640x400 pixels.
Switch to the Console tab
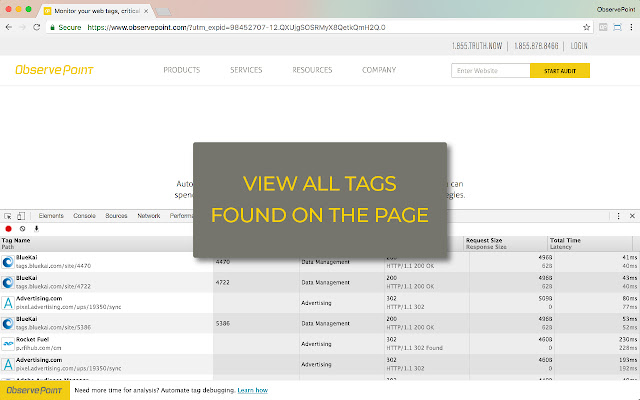click(x=84, y=216)
